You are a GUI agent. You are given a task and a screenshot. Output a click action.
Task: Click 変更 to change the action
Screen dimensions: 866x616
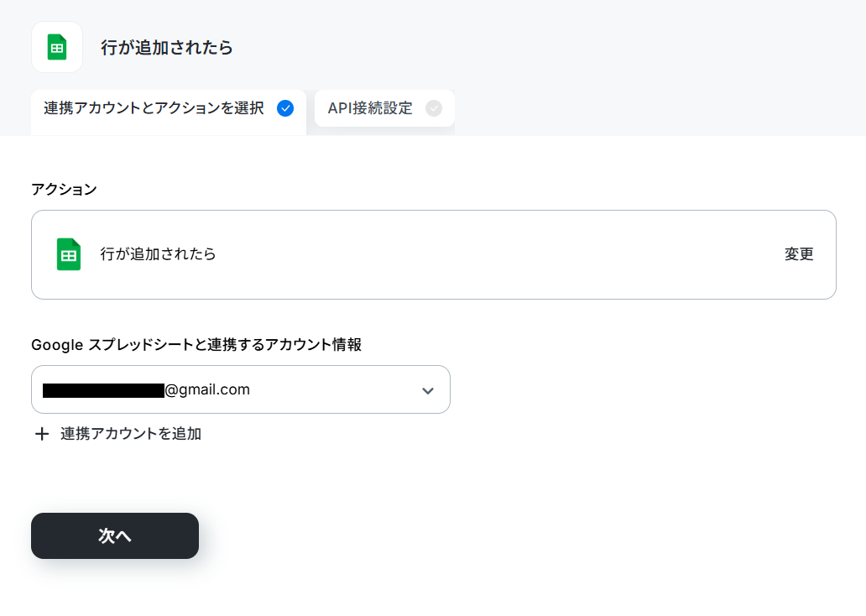[799, 254]
